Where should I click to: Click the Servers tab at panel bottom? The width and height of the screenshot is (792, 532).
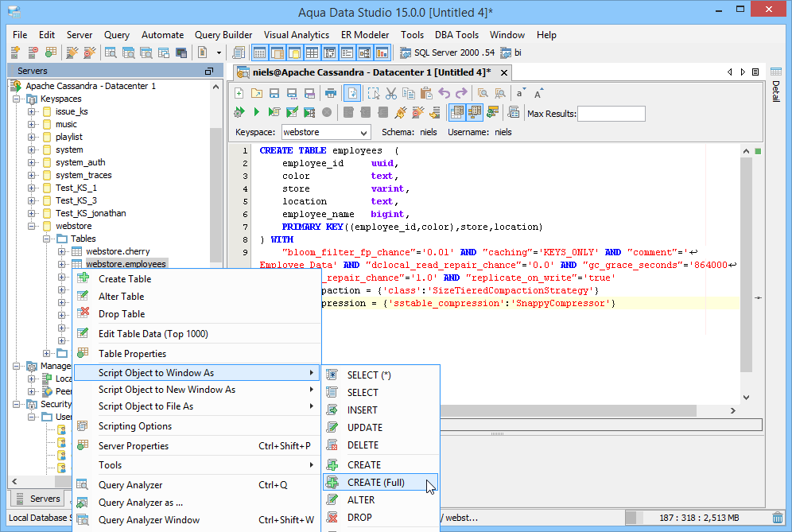pos(38,499)
